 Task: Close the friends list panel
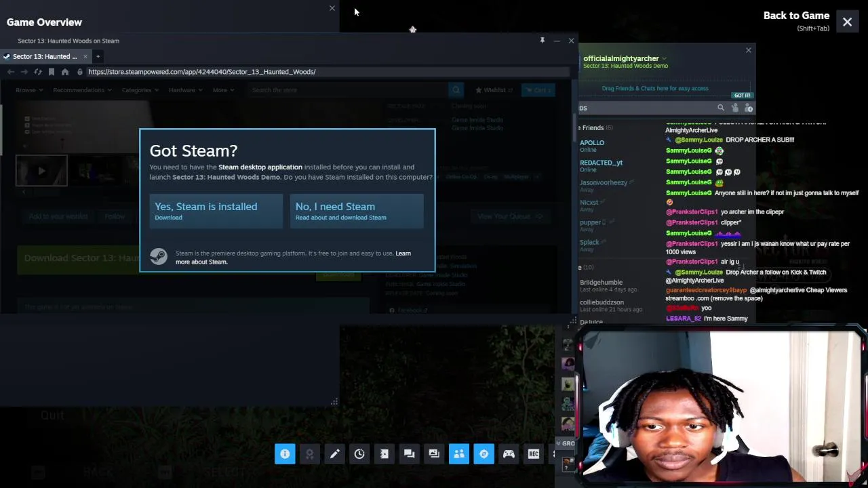(x=749, y=50)
